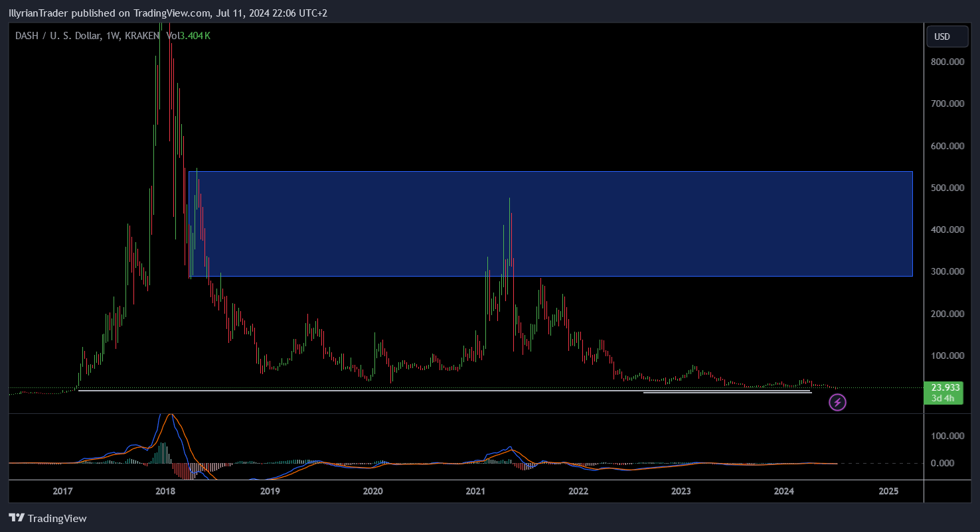
Task: Click the 800.000 price axis label
Action: [947, 62]
